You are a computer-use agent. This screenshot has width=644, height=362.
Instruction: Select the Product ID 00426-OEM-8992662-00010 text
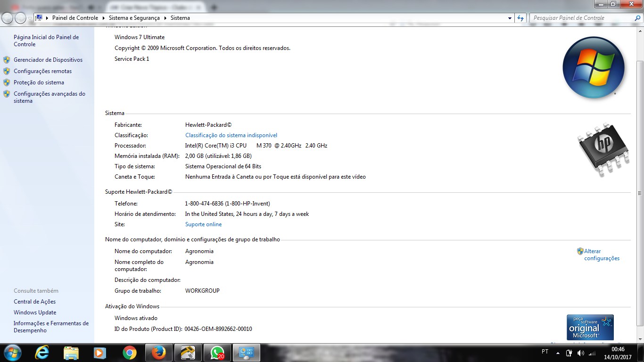pos(218,329)
